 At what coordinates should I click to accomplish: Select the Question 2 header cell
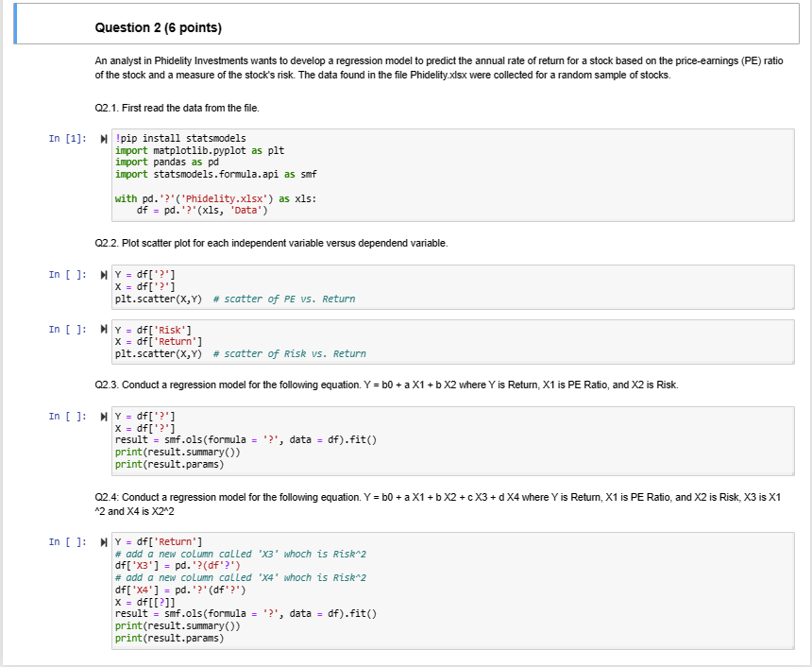click(x=159, y=28)
